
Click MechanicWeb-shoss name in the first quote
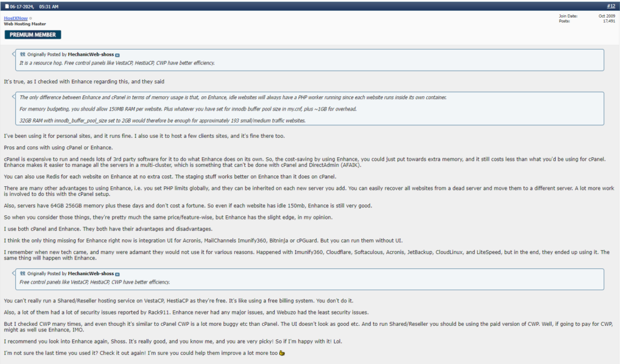click(91, 54)
